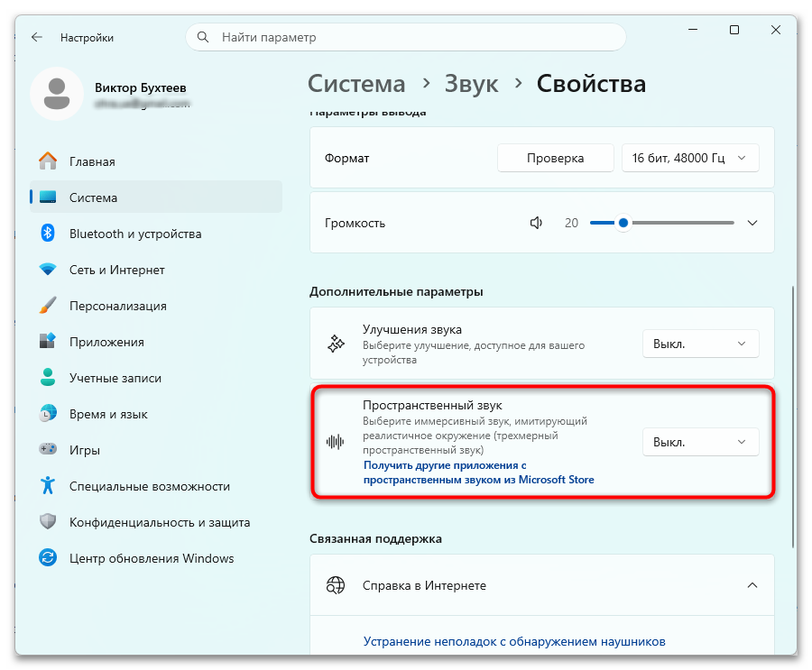Expand the Громкость section chevron
812x670 pixels.
[752, 223]
